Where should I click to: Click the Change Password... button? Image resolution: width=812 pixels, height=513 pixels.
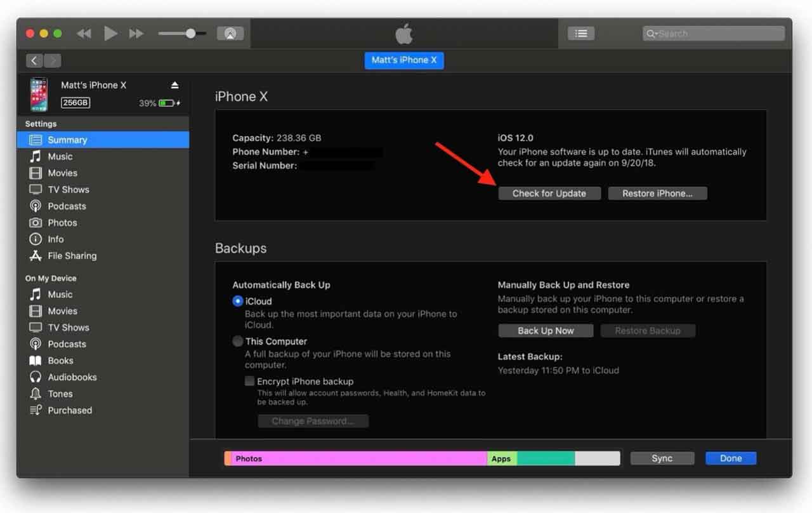coord(313,421)
